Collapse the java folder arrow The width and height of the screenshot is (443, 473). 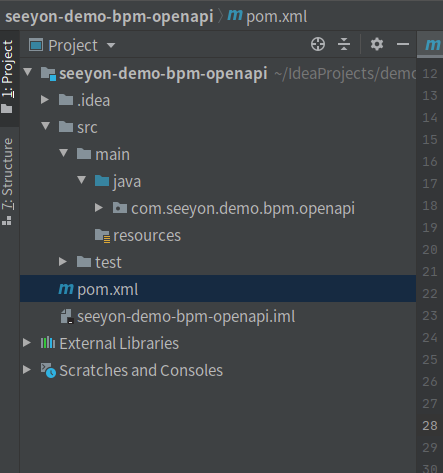tap(82, 180)
